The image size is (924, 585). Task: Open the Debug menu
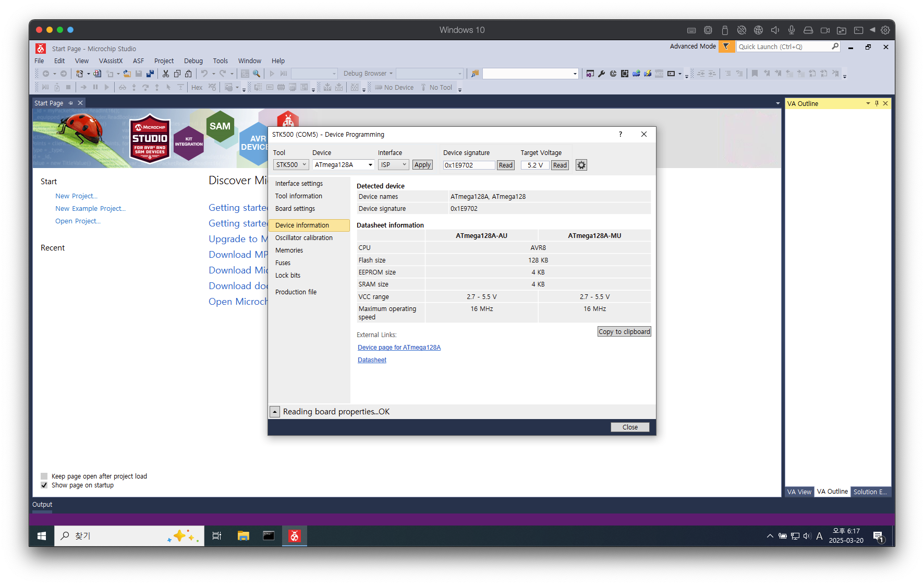click(193, 61)
